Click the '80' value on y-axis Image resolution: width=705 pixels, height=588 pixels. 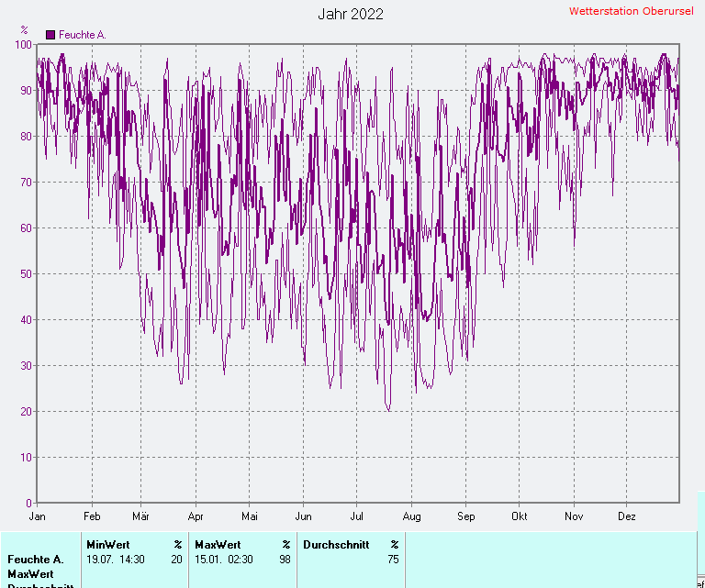tap(27, 136)
